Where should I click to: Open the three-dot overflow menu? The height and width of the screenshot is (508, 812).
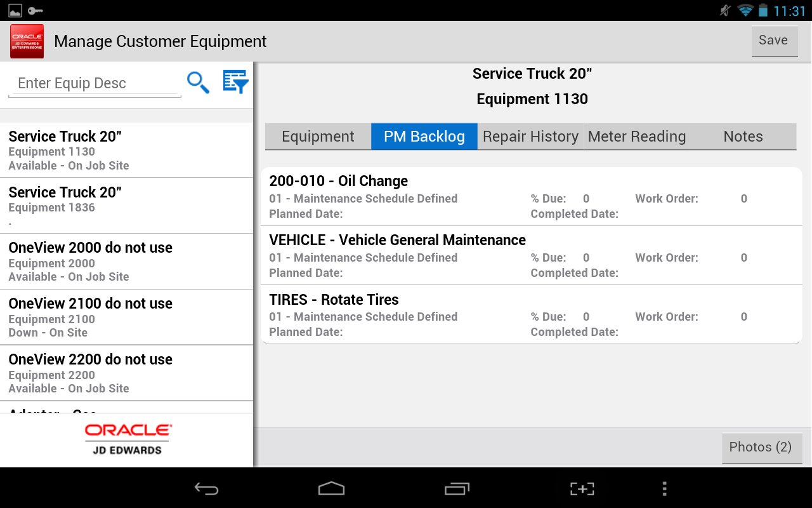point(664,488)
